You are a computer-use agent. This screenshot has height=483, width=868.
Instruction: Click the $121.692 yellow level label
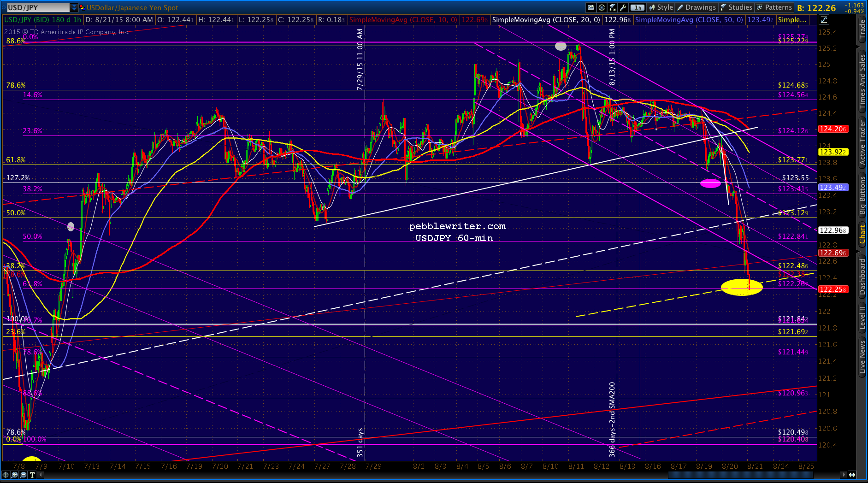pyautogui.click(x=793, y=332)
